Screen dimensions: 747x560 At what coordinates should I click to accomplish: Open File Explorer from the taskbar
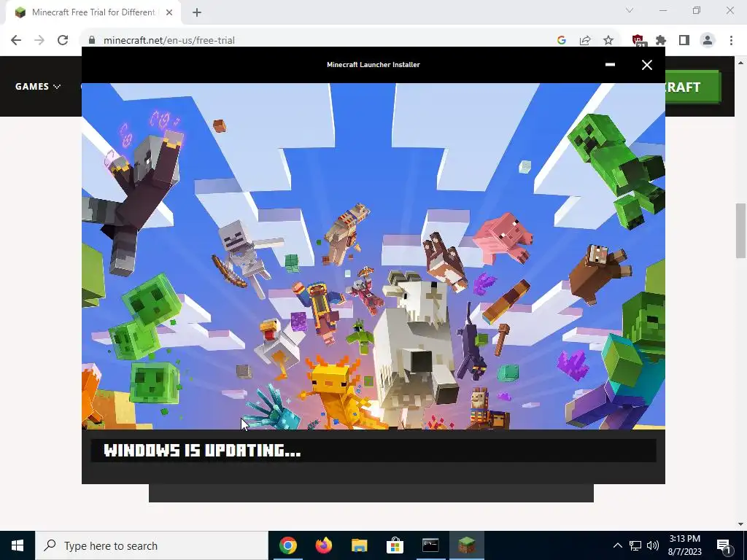pos(359,545)
